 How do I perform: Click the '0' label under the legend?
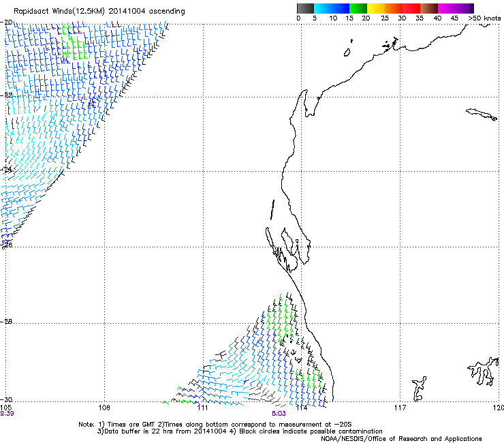click(x=298, y=18)
